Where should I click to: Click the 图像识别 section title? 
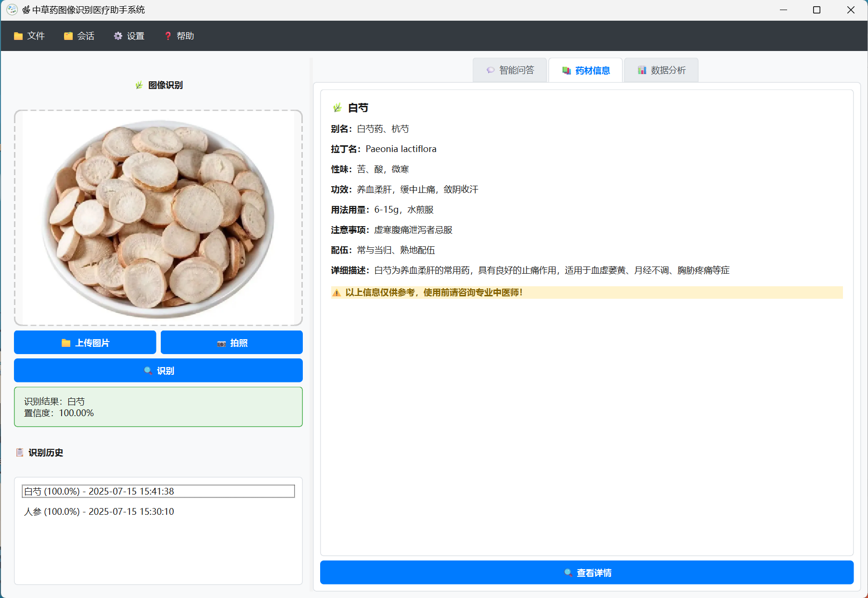tap(166, 85)
